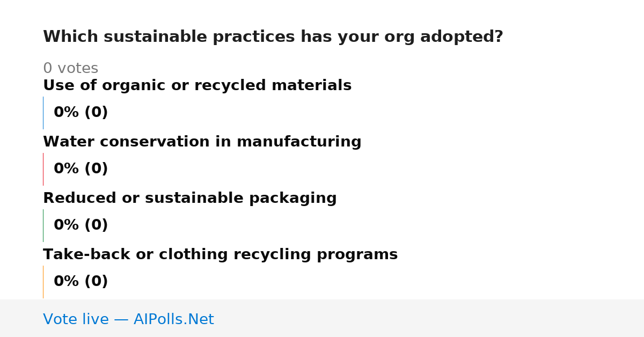Screen dimensions: 644x337
Task: Click 0% (0) under water conservation
Action: [80, 169]
